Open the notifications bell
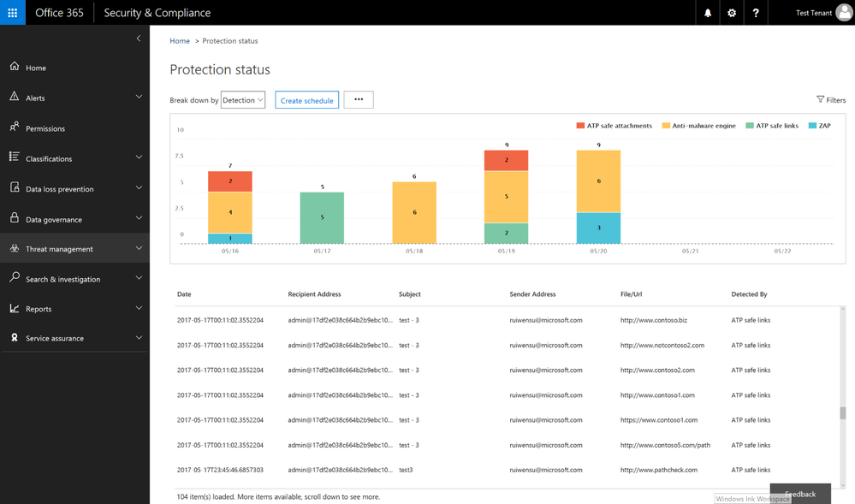This screenshot has height=504, width=855. (x=708, y=13)
